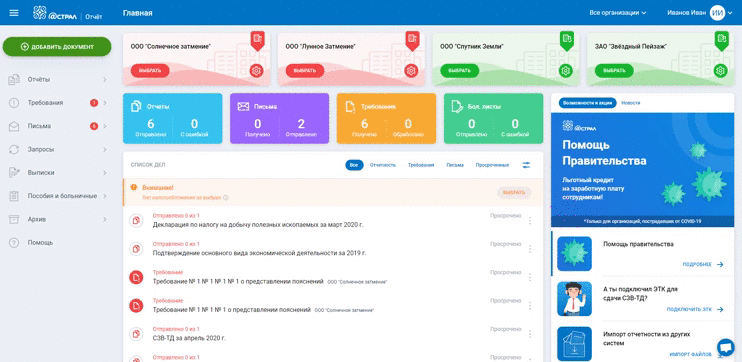Click the ЭТК cartoon man thumbnail
This screenshot has height=362, width=742.
tap(574, 299)
